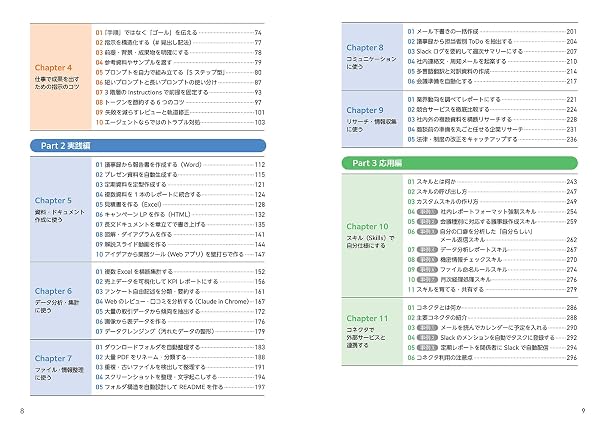
Task: Click the "コネクタとは何か" entry
Action: pos(492,308)
